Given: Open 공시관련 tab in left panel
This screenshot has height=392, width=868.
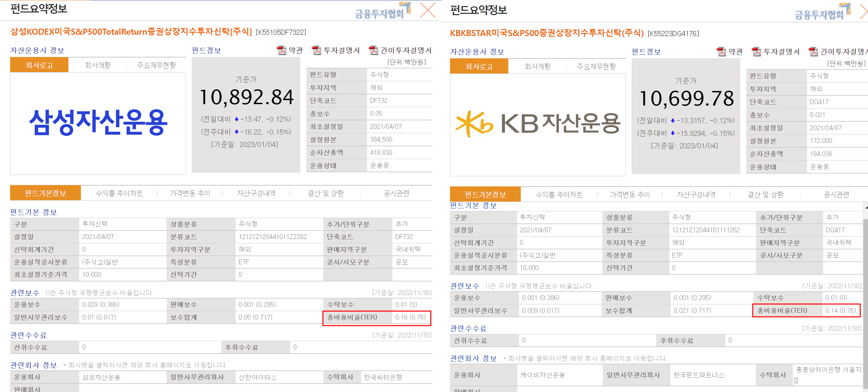Looking at the screenshot, I should pos(396,193).
